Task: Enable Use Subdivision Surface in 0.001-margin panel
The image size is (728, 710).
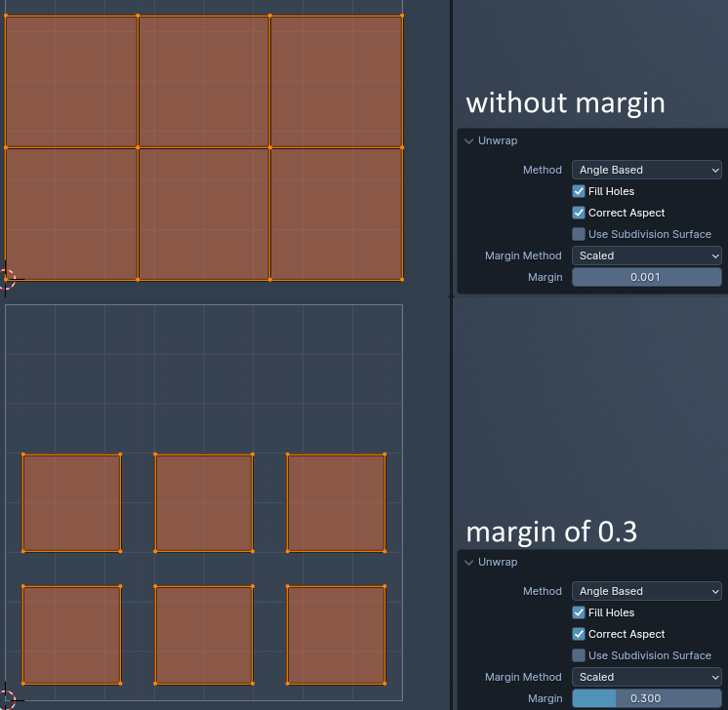Action: pyautogui.click(x=579, y=234)
